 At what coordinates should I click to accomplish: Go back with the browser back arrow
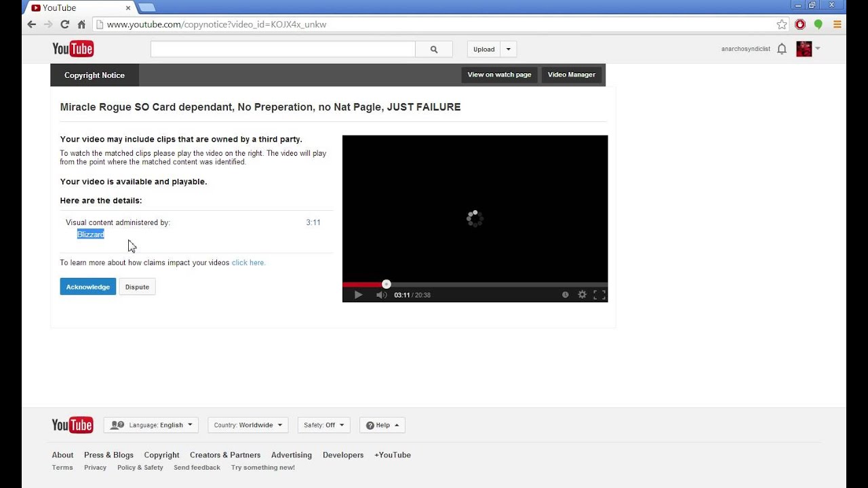(31, 24)
